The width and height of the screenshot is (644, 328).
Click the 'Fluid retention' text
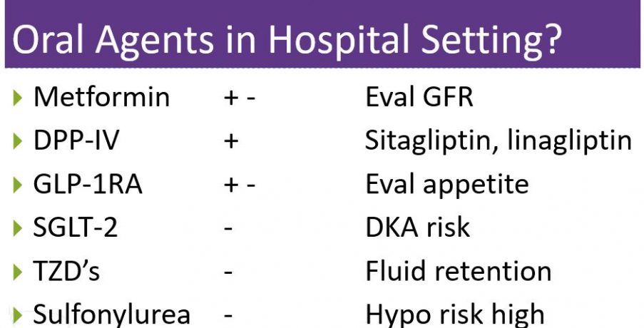(x=458, y=271)
